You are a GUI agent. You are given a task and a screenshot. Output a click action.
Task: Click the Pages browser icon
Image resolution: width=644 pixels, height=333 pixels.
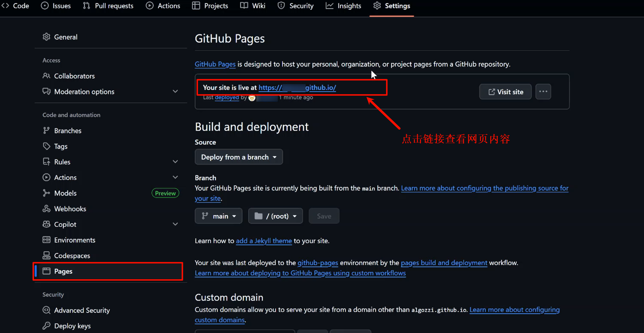point(46,271)
